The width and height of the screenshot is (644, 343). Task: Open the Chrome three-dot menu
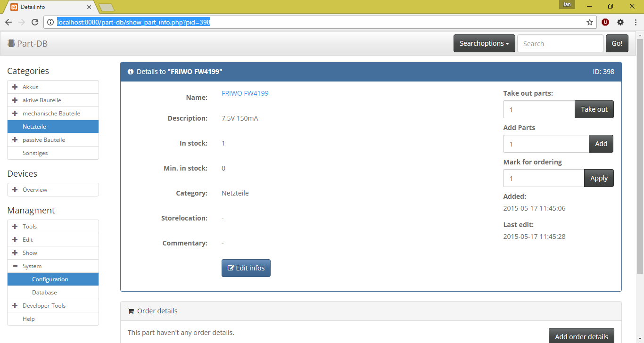tap(635, 22)
